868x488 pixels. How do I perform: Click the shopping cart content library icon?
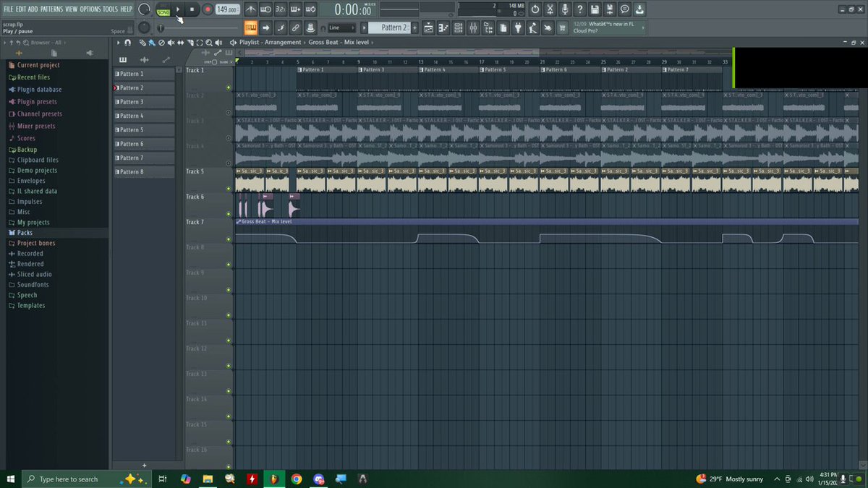pyautogui.click(x=561, y=27)
